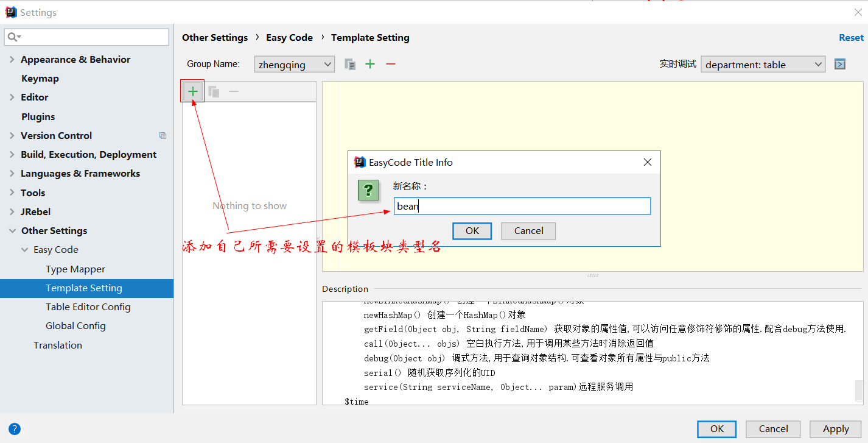This screenshot has height=443, width=868.
Task: Click the Version Control project-level icon
Action: coord(163,136)
